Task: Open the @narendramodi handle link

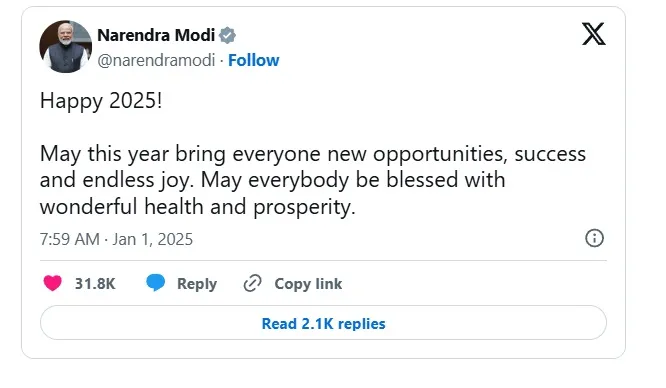Action: click(156, 60)
